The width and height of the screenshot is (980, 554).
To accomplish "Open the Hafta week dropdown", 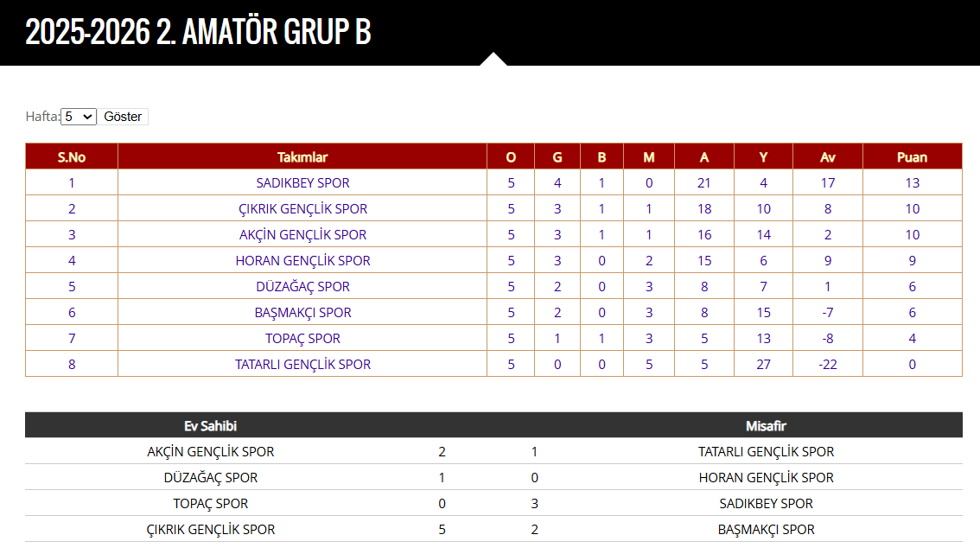I will 79,117.
